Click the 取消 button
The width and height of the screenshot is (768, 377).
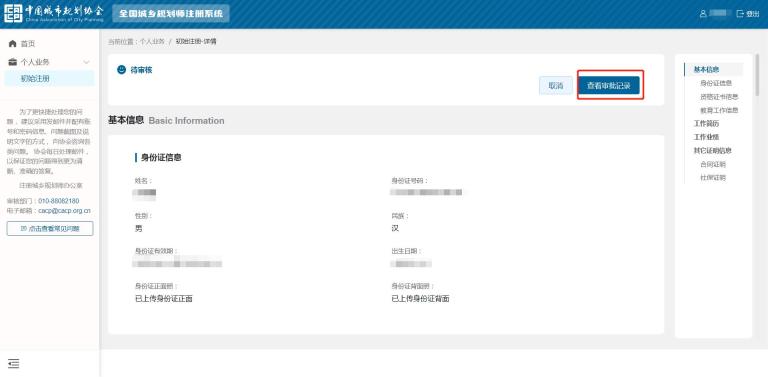tap(555, 86)
